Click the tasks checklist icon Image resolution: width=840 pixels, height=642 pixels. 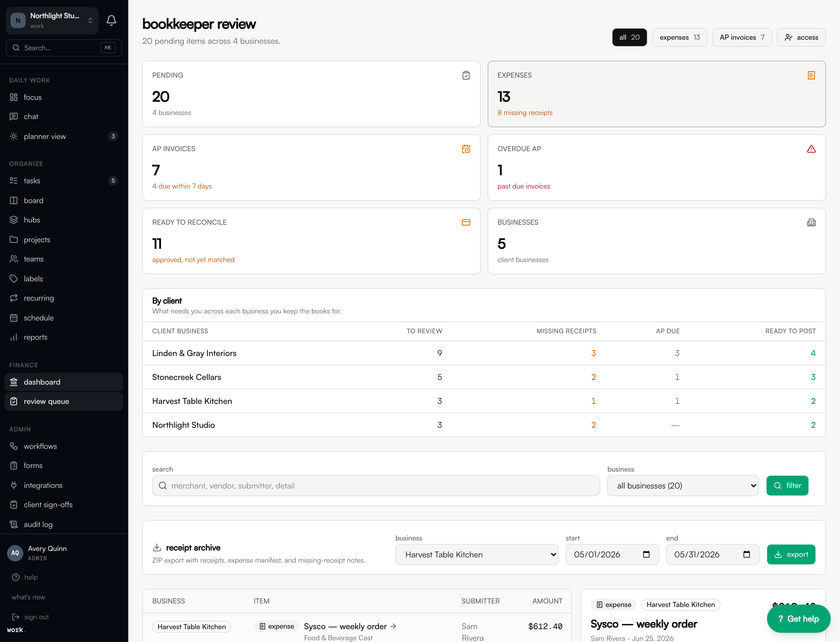click(14, 181)
